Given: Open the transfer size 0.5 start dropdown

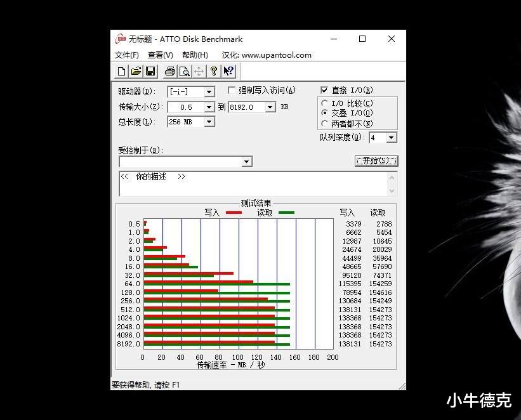Looking at the screenshot, I should (x=209, y=107).
